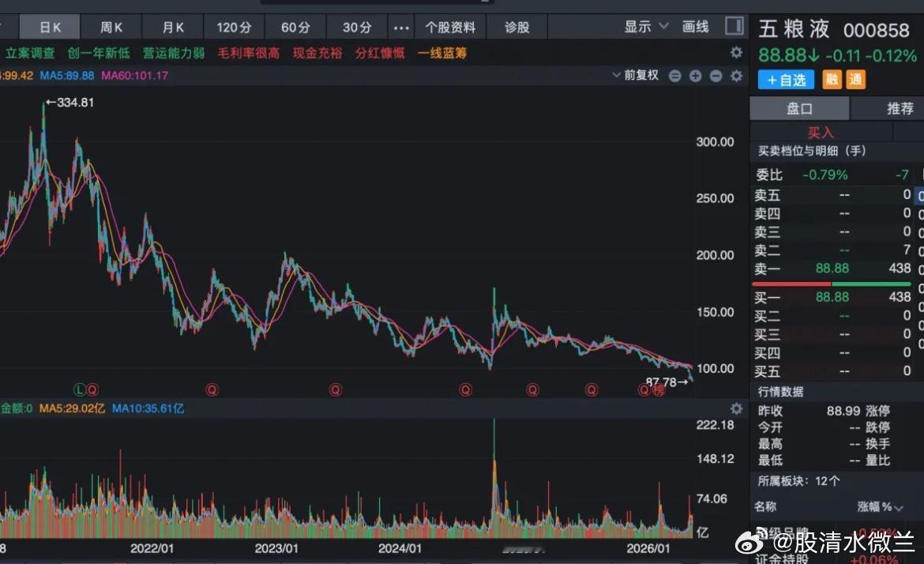Open settings gear on the volume panel
The image size is (924, 564).
[736, 408]
